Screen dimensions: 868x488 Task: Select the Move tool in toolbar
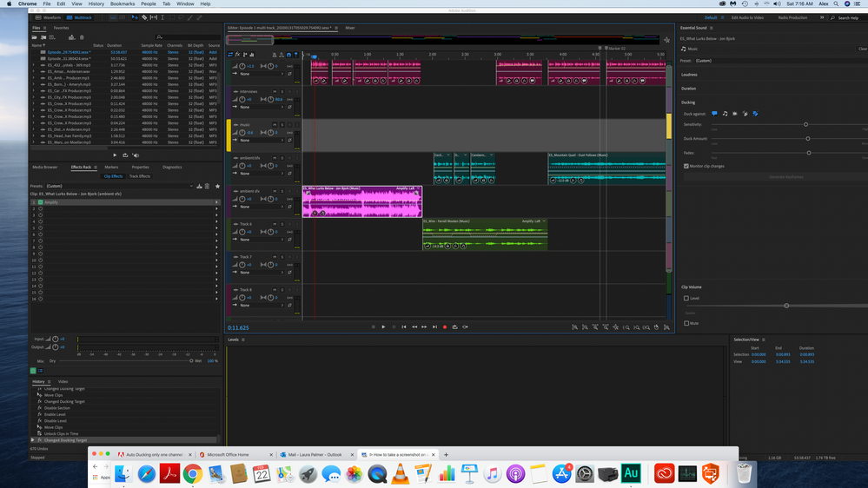135,17
